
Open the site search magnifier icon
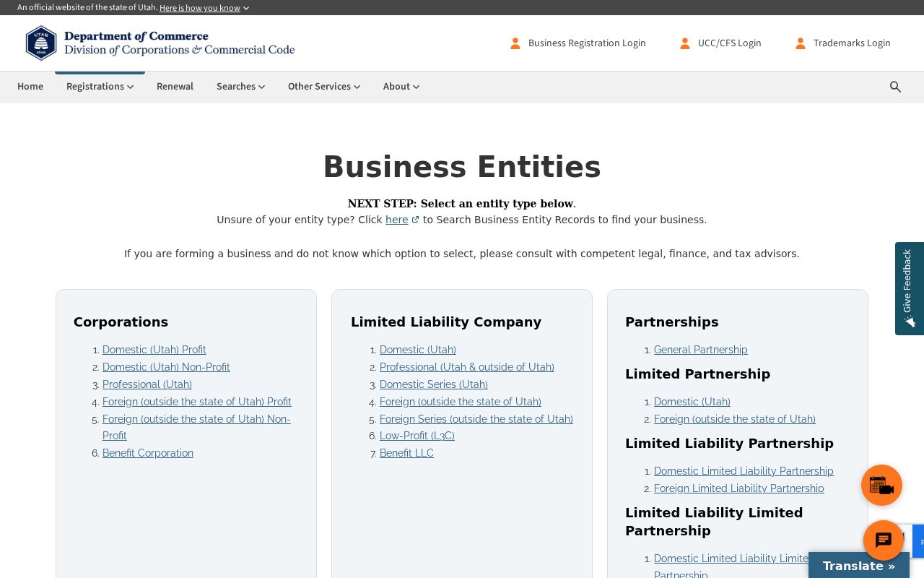(895, 87)
